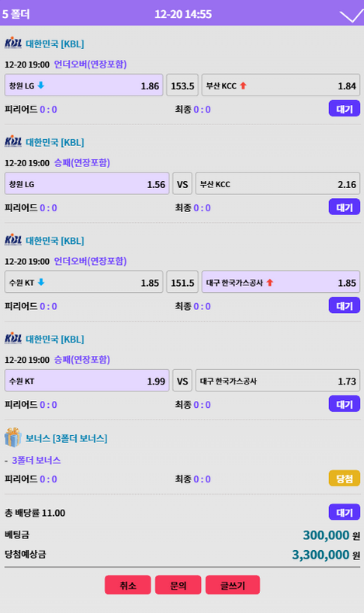Viewport: 364px width, 613px height.
Task: Click the 취소 cancel button
Action: pos(127,585)
